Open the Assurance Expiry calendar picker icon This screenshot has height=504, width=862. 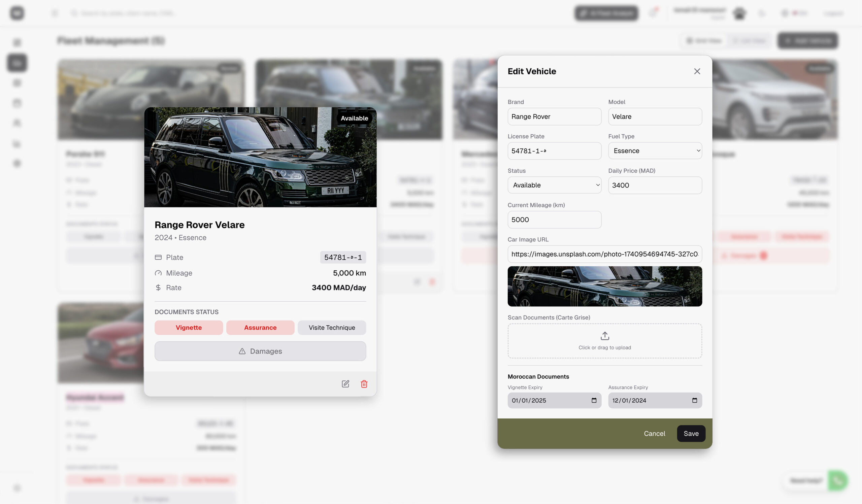pyautogui.click(x=694, y=400)
